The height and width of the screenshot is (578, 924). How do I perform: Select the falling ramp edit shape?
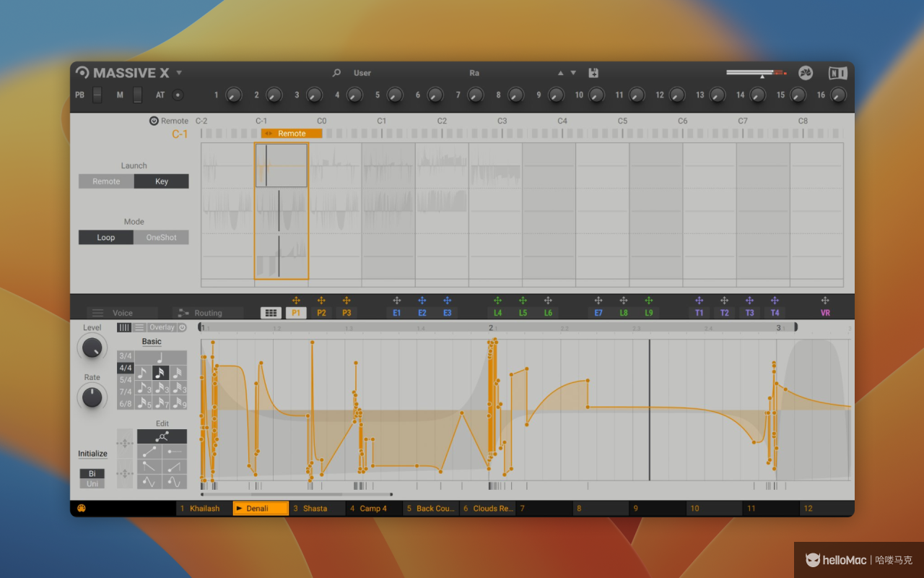point(149,466)
